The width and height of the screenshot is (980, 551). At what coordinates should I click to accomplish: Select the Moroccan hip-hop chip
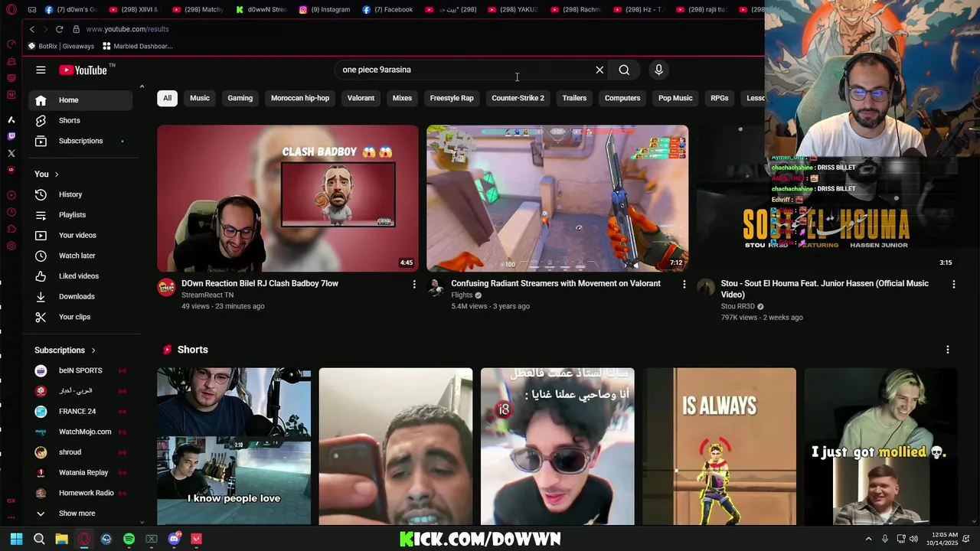tap(300, 98)
